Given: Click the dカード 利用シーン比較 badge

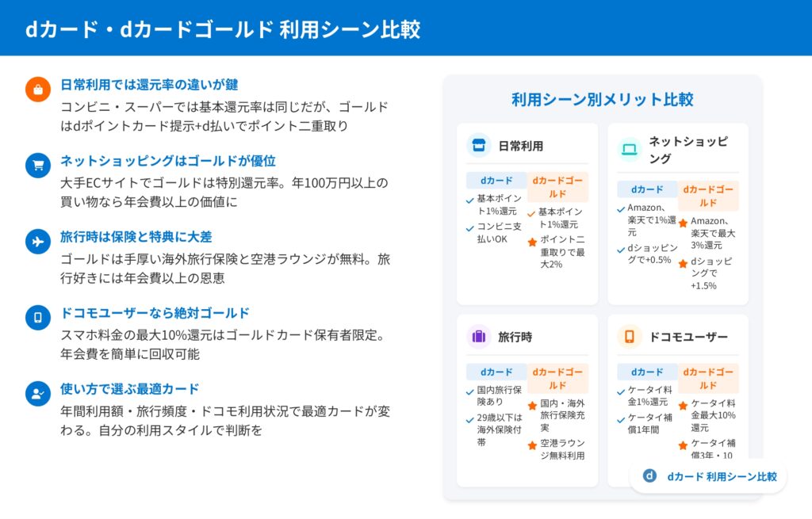Looking at the screenshot, I should 707,476.
